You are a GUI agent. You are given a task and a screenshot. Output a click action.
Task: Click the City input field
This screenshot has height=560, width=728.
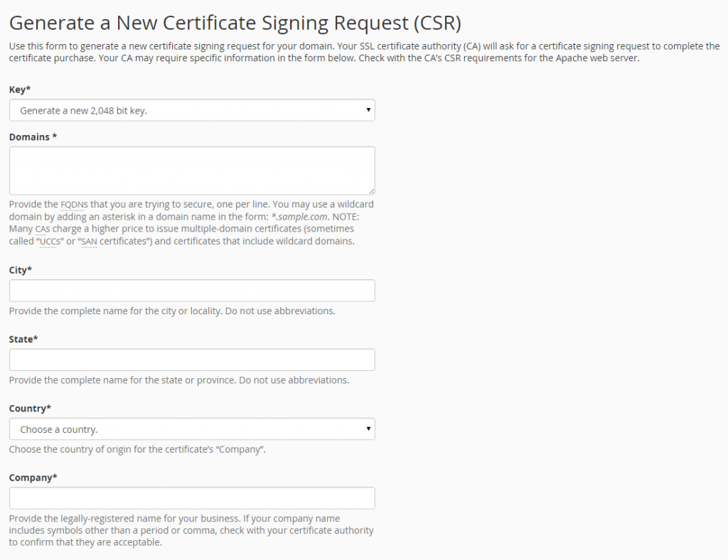pyautogui.click(x=192, y=290)
